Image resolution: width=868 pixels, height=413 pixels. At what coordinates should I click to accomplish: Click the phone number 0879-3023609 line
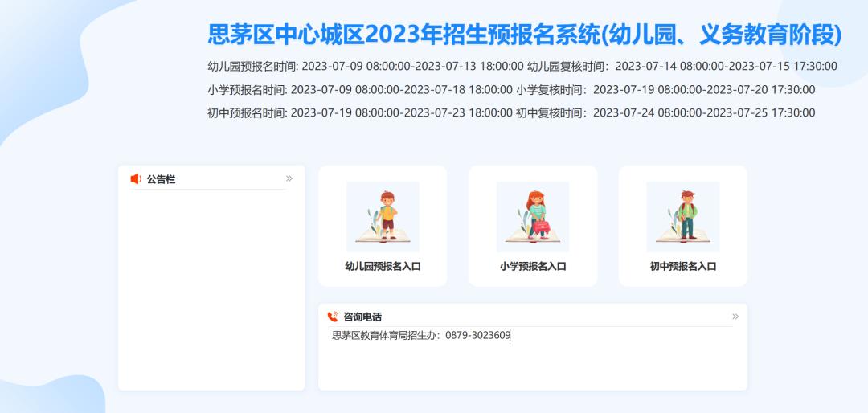(421, 335)
